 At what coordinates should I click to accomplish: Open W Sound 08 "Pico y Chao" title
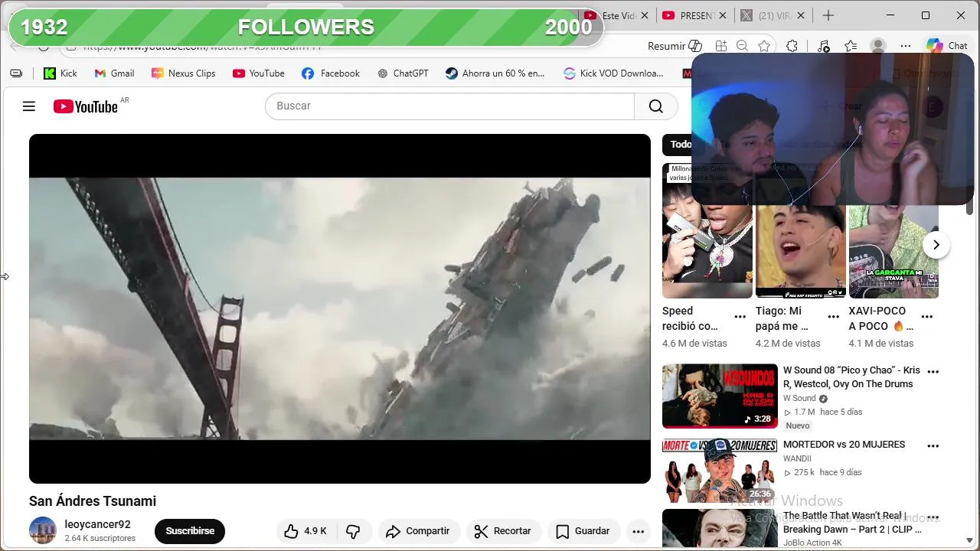pos(851,377)
